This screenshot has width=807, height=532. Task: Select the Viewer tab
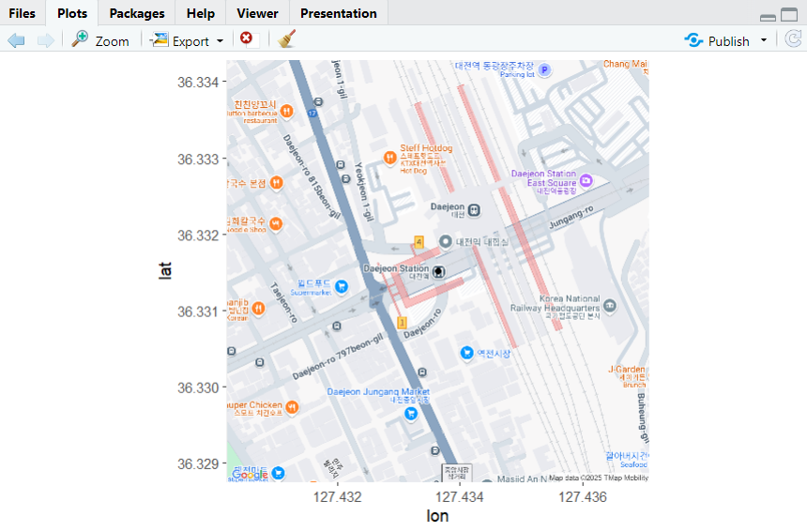(x=257, y=13)
